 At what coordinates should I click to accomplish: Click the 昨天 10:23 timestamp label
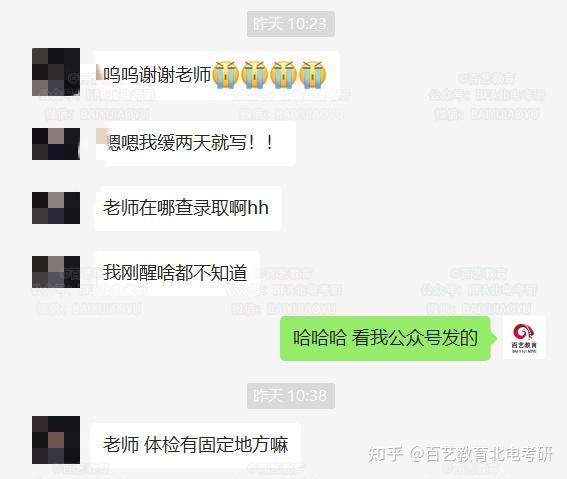(291, 24)
